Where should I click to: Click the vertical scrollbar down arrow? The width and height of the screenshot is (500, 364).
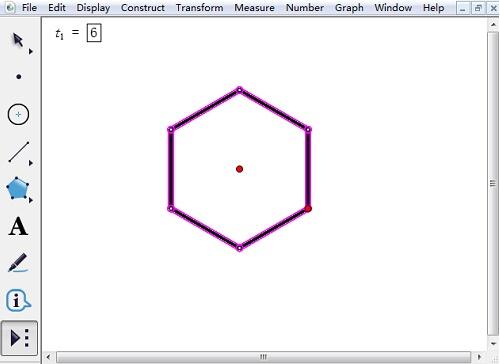click(x=493, y=344)
